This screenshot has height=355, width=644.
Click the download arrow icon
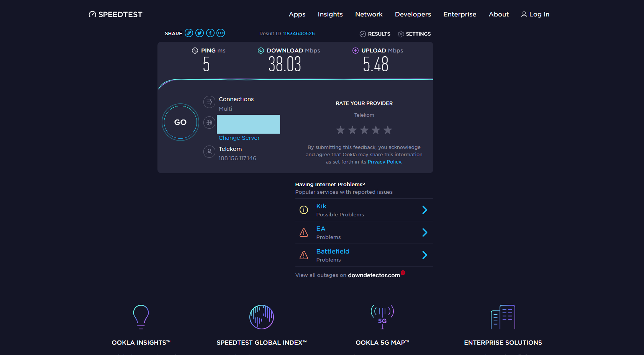pos(261,51)
